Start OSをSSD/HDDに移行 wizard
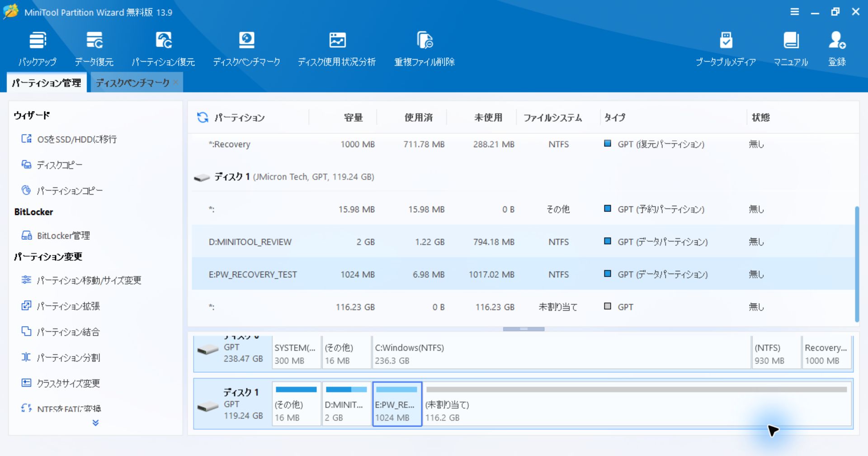The height and width of the screenshot is (456, 868). [x=69, y=139]
